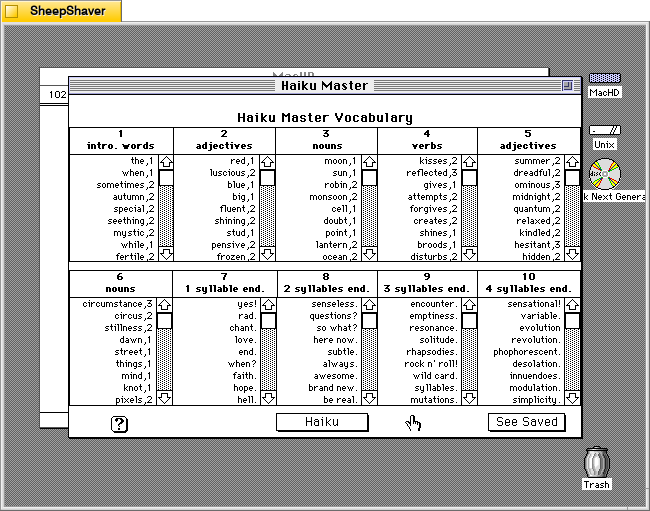Screen dimensions: 650x511
Task: Select 'sensational!' in 4 syllable endings
Action: 534,304
